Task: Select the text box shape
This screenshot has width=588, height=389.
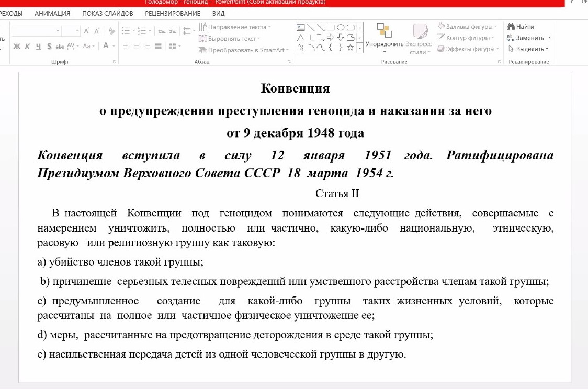Action: (301, 27)
